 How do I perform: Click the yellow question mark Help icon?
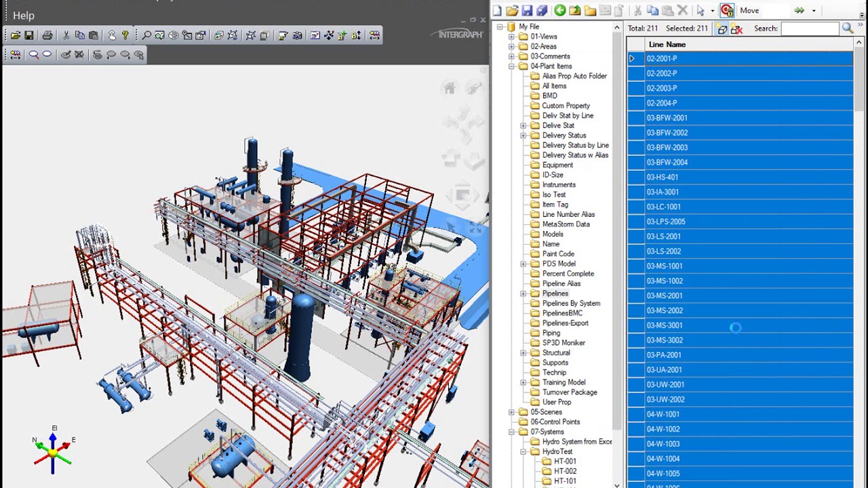(x=125, y=35)
